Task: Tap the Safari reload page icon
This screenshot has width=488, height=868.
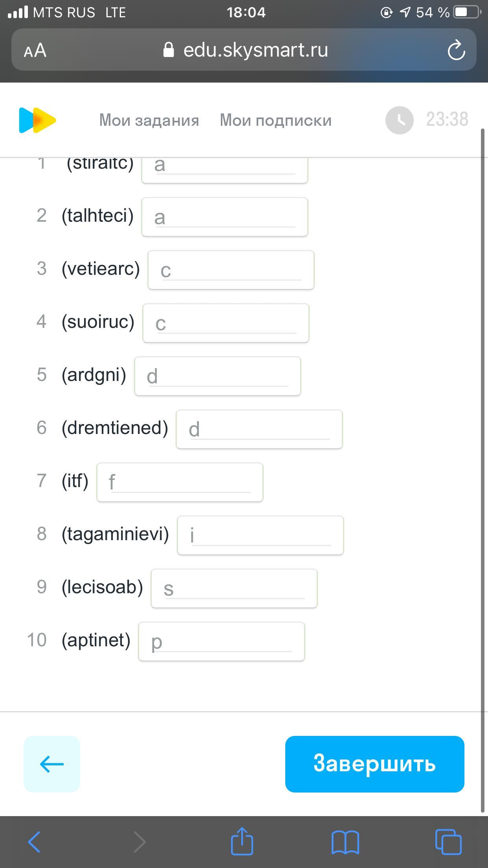Action: (456, 50)
